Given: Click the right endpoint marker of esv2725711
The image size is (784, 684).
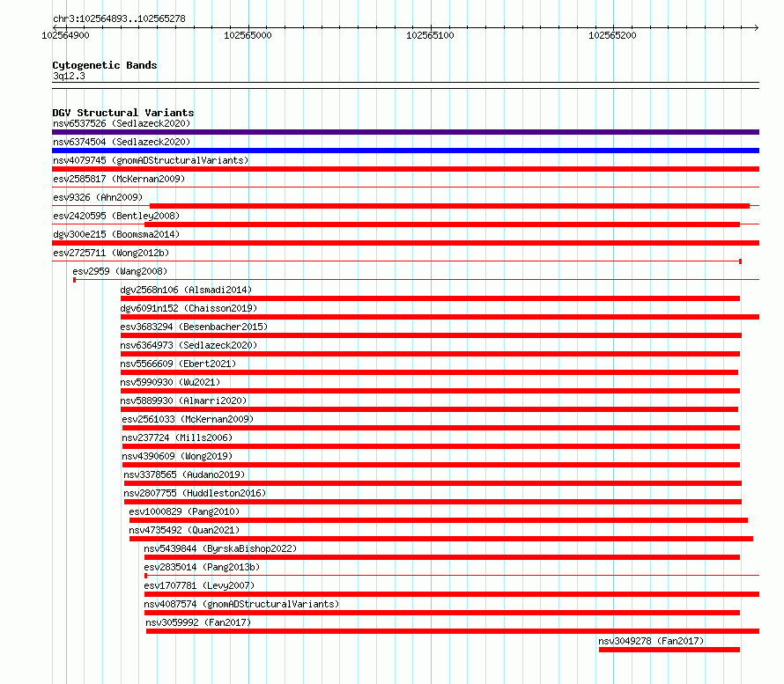Looking at the screenshot, I should [740, 261].
